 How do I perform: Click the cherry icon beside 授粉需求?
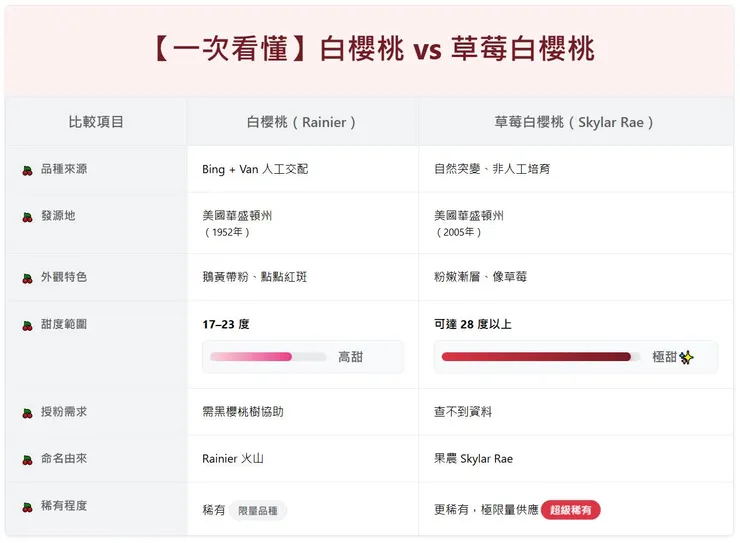[28, 413]
